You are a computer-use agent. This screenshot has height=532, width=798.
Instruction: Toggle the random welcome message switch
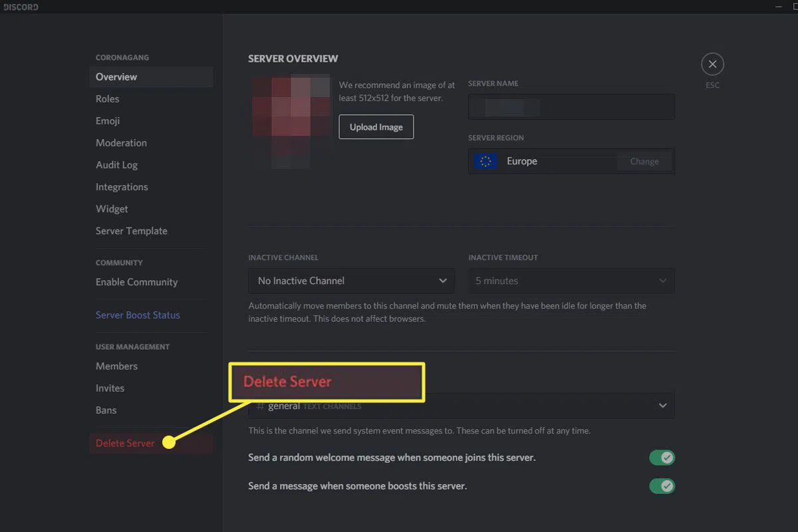click(x=662, y=458)
